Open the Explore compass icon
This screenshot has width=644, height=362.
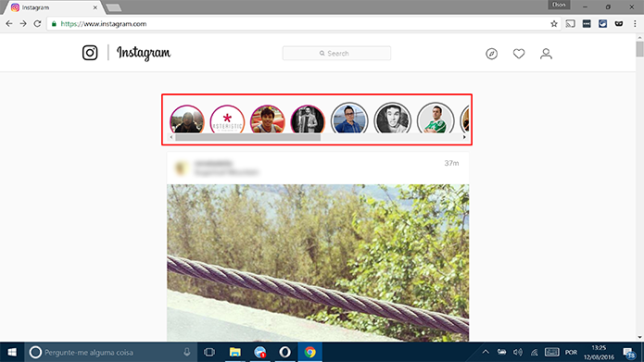pos(491,54)
